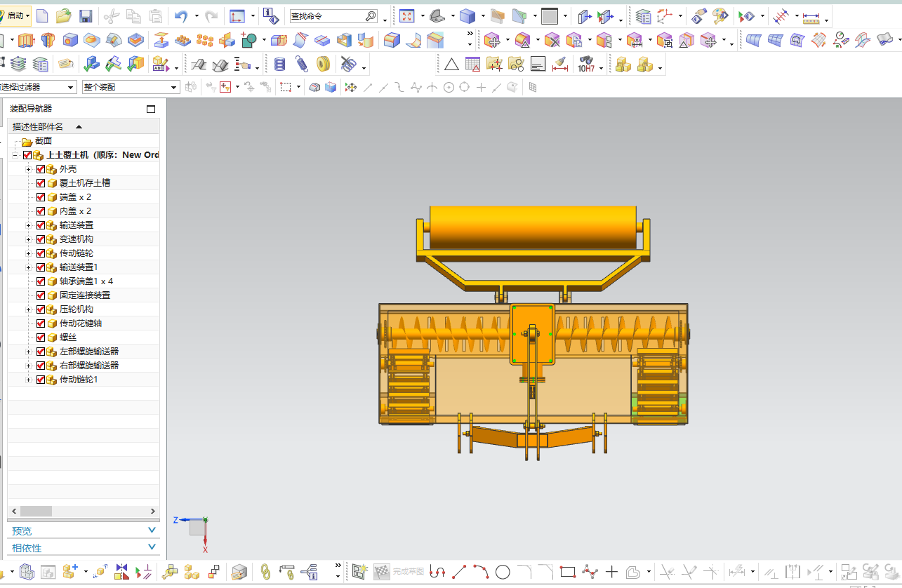Click the 完成草图 finish sketch button
Screen dimensions: 902x588
pyautogui.click(x=399, y=572)
